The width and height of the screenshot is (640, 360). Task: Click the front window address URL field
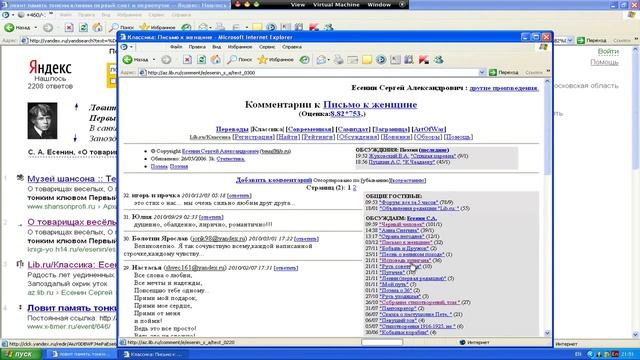tap(312, 72)
